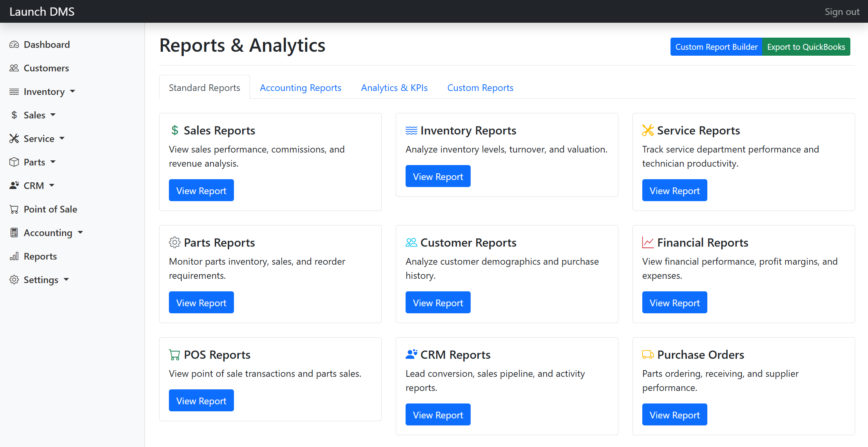Click the Service crossed-tools icon
The width and height of the screenshot is (868, 447).
tap(14, 138)
